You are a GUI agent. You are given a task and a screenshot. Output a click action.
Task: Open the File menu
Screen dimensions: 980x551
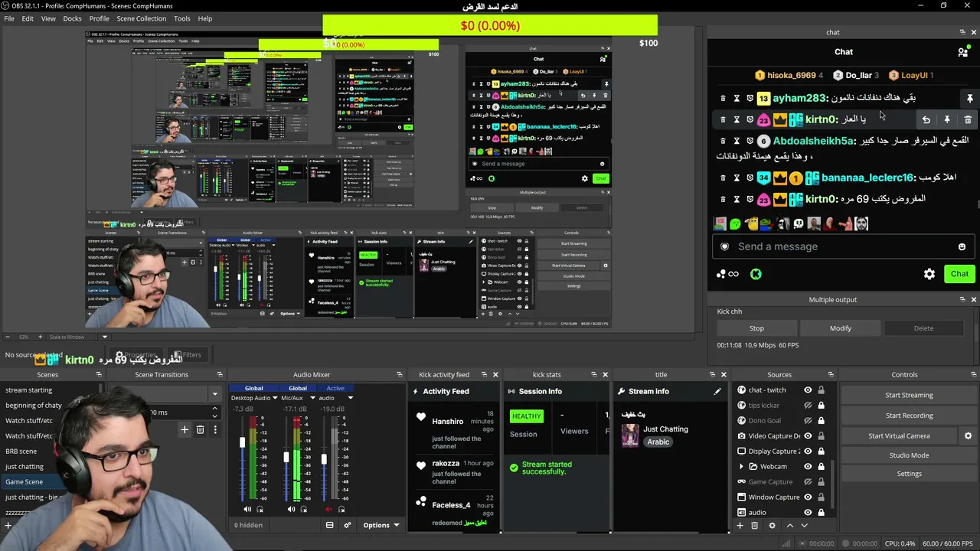(9, 18)
